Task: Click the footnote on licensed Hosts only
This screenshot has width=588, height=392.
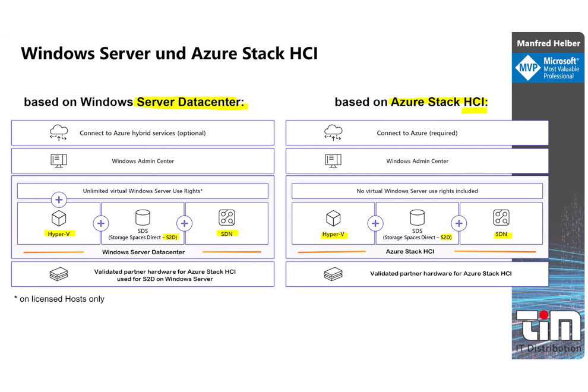Action: coord(59,299)
